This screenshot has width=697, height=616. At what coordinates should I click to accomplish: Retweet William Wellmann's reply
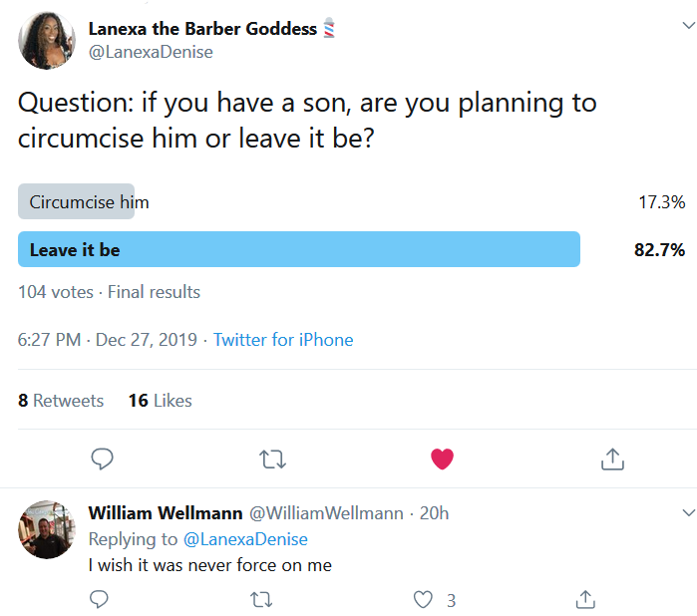click(x=261, y=599)
